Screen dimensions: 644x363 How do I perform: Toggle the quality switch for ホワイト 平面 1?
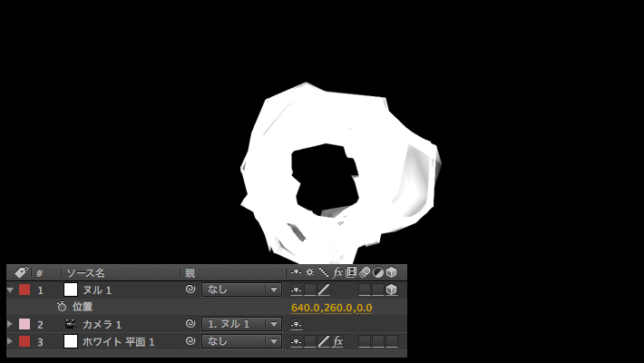point(323,341)
